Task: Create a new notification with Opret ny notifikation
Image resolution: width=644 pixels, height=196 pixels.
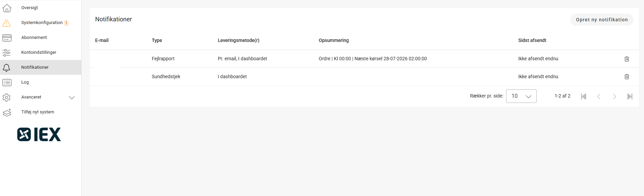Action: [602, 20]
